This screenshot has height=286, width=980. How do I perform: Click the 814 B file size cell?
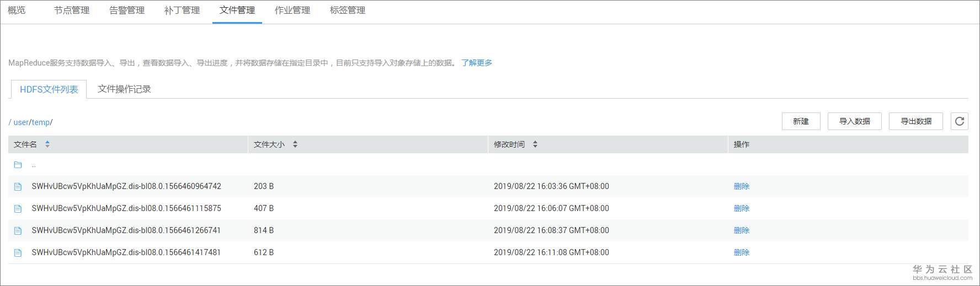tap(264, 230)
